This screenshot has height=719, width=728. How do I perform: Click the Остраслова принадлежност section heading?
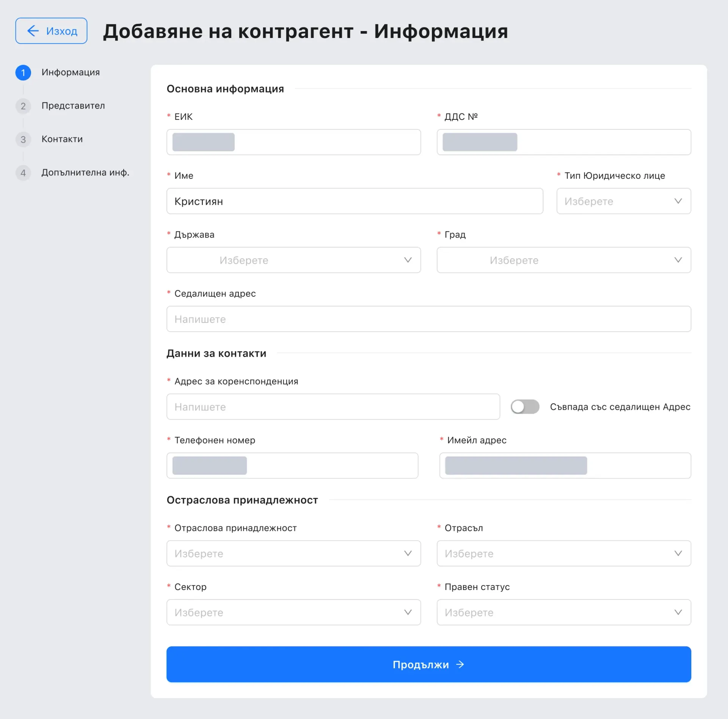point(242,500)
